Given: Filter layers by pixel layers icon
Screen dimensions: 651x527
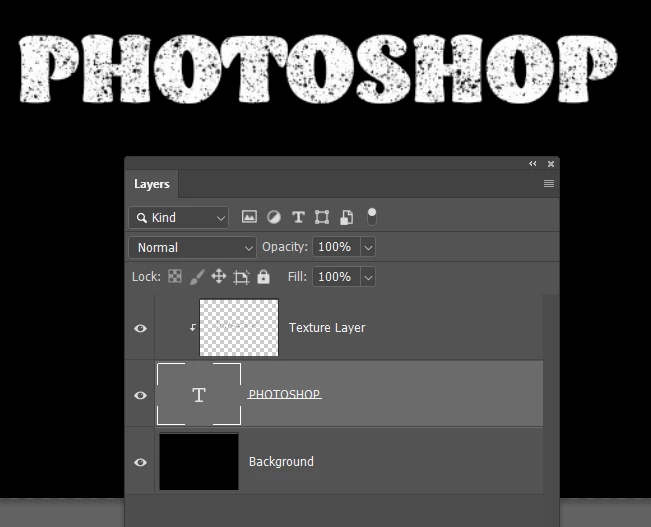Looking at the screenshot, I should pos(249,217).
